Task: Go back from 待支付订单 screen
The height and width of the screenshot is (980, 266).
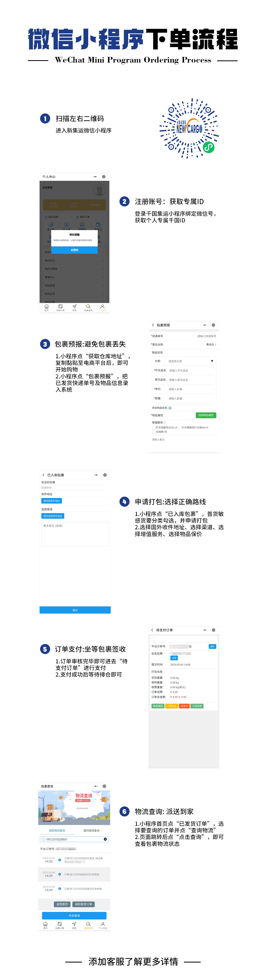Action: click(x=152, y=630)
